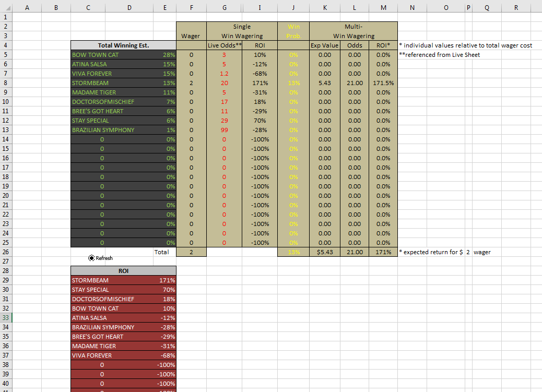This screenshot has height=392, width=542.
Task: Click the select-all corner of the sheet
Action: [x=5, y=7]
